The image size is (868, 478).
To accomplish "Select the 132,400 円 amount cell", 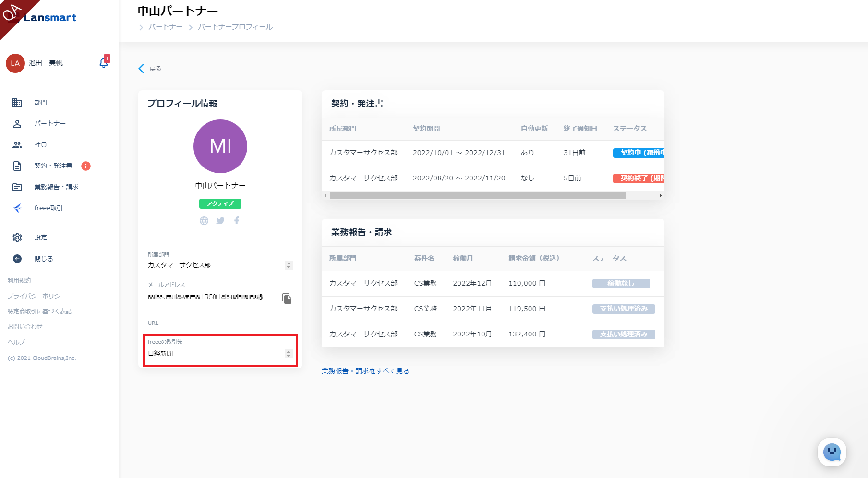I will pos(527,335).
